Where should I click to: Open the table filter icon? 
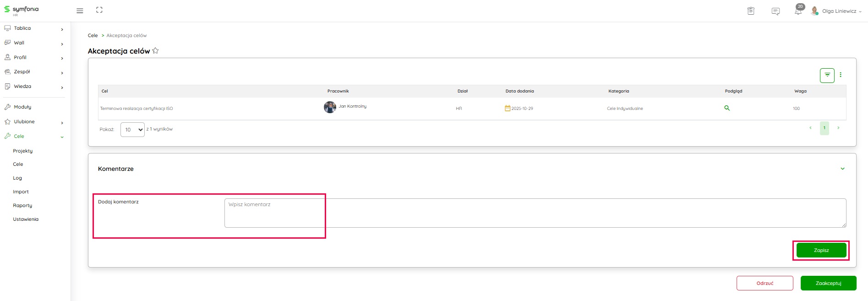(827, 75)
